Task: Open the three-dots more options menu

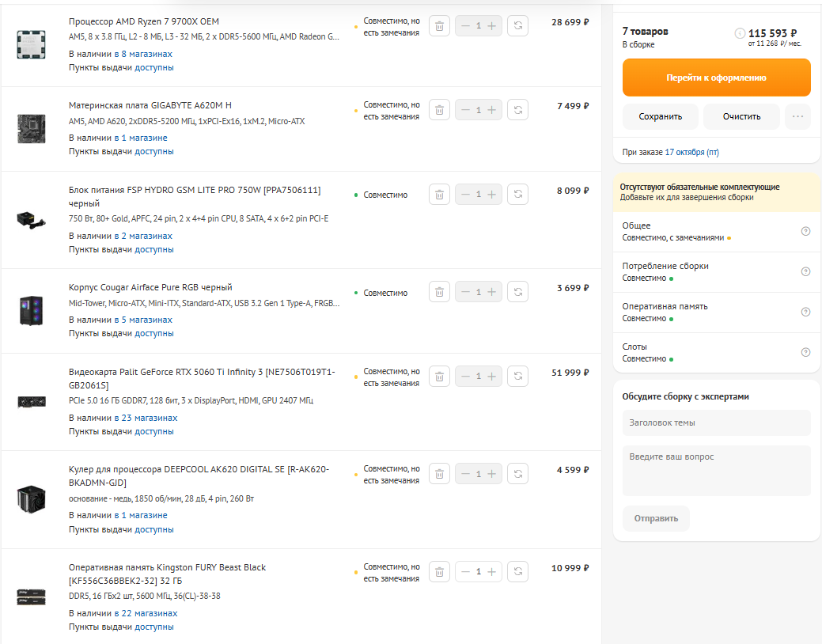Action: pos(798,116)
